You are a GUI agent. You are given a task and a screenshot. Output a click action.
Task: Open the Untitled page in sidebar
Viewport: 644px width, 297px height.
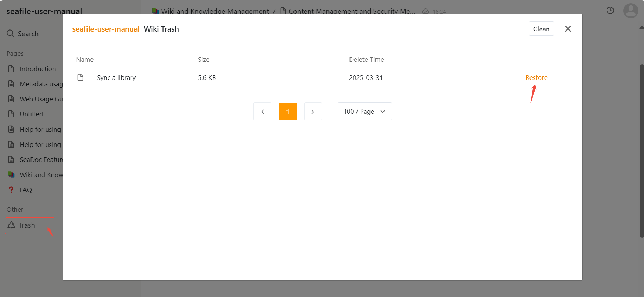(31, 114)
